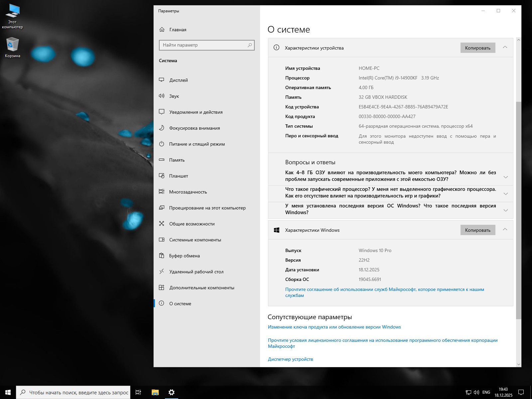Open the Дисплей settings icon
This screenshot has width=532, height=399.
click(x=162, y=80)
